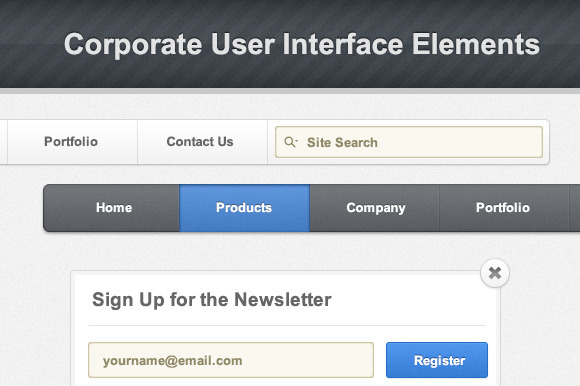Click the blue Register button
Viewport: 580px width, 386px height.
(x=437, y=360)
